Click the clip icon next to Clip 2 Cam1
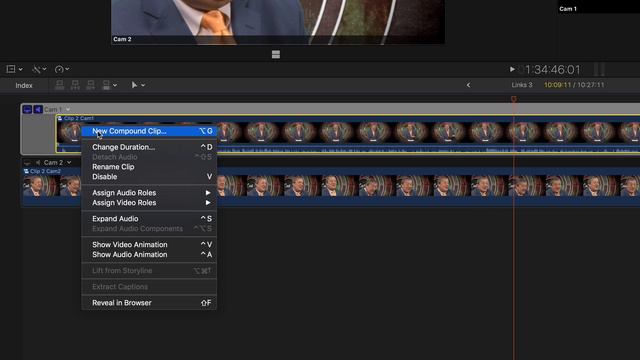Image resolution: width=640 pixels, height=360 pixels. pyautogui.click(x=60, y=118)
